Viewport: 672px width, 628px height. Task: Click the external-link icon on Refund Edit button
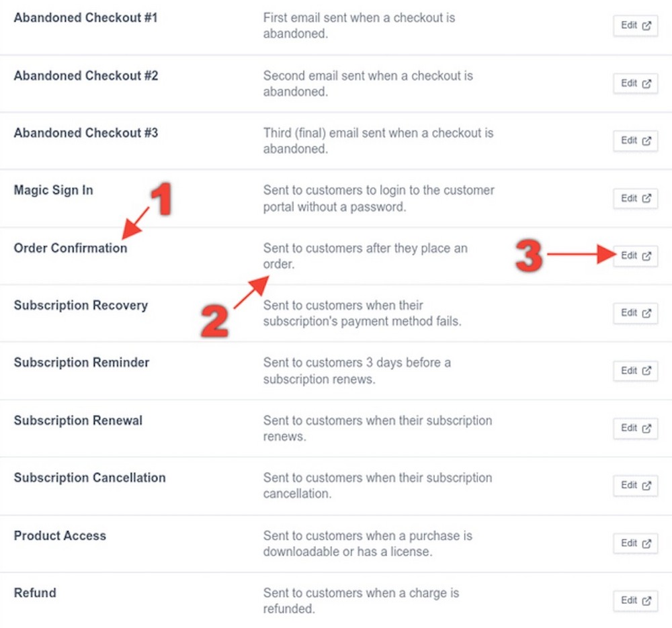pyautogui.click(x=646, y=600)
